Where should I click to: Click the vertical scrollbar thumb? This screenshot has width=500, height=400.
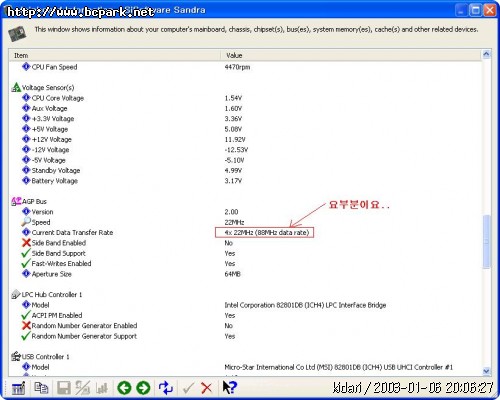(x=486, y=242)
